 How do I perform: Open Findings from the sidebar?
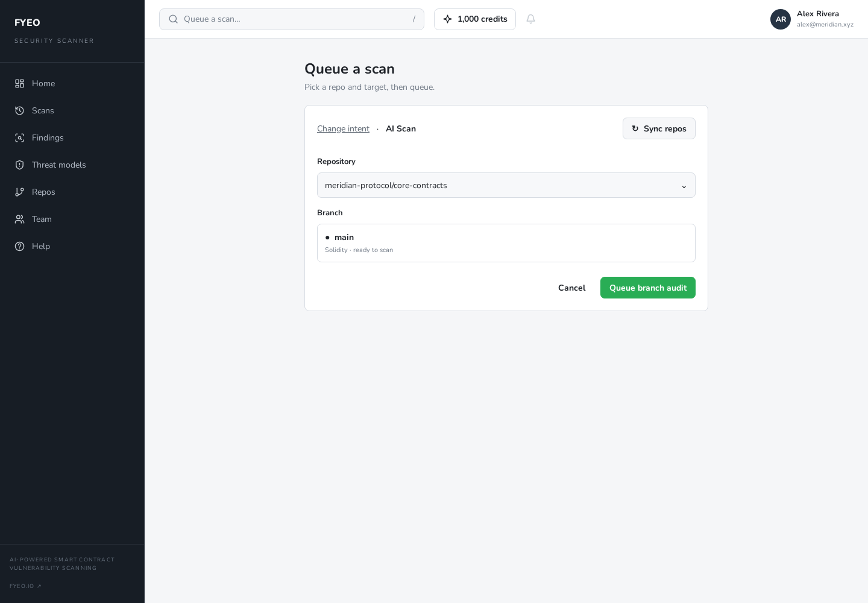72,137
